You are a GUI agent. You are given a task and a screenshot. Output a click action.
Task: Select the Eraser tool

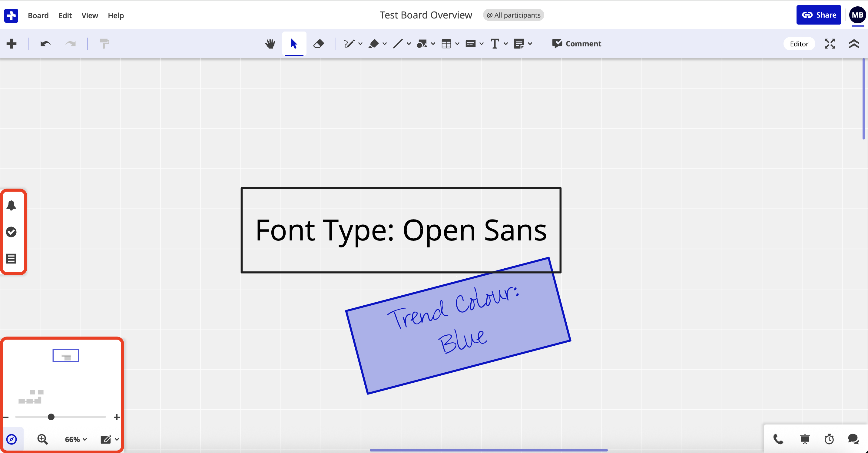318,44
